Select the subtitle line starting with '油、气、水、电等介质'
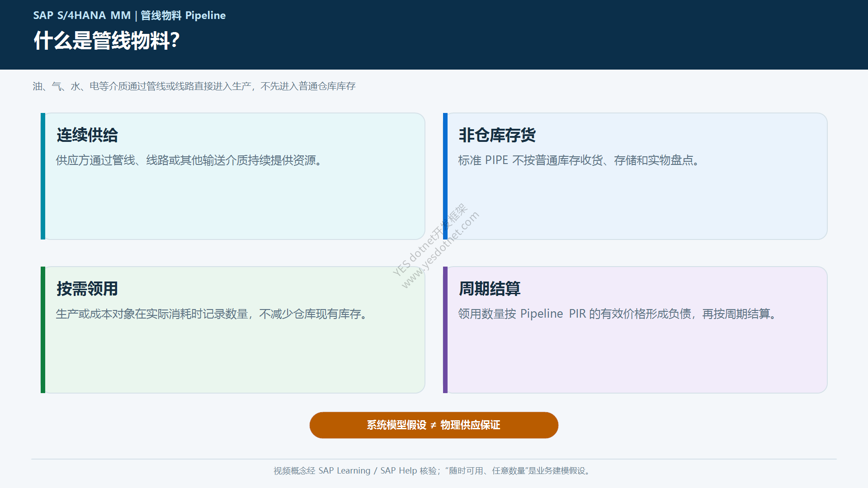 click(x=194, y=86)
